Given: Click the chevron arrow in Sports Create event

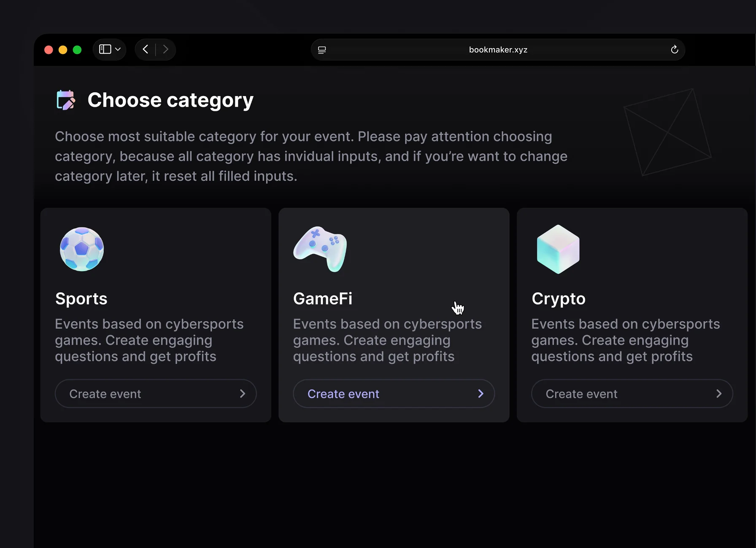Looking at the screenshot, I should point(243,394).
